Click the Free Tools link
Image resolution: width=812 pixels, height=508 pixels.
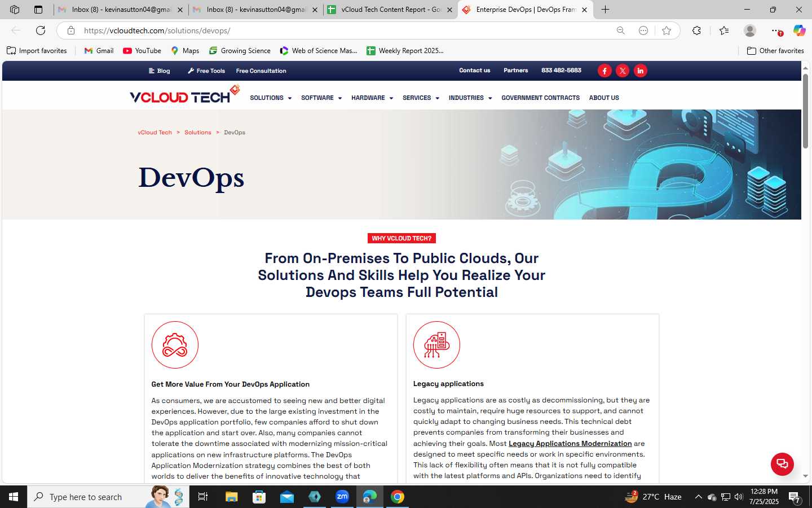point(206,71)
